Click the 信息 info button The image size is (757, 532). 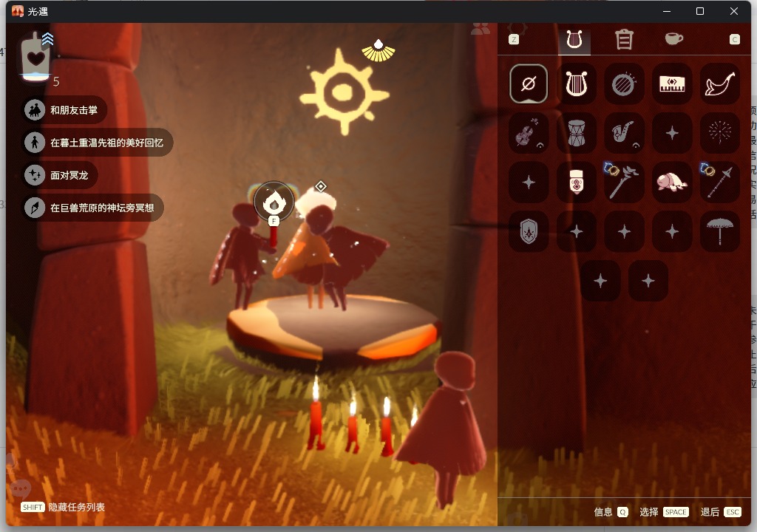pyautogui.click(x=611, y=512)
